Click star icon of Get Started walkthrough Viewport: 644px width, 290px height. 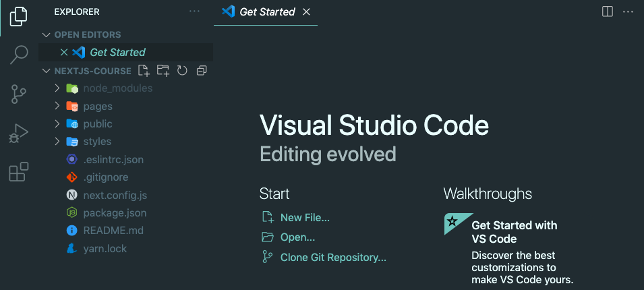point(452,222)
